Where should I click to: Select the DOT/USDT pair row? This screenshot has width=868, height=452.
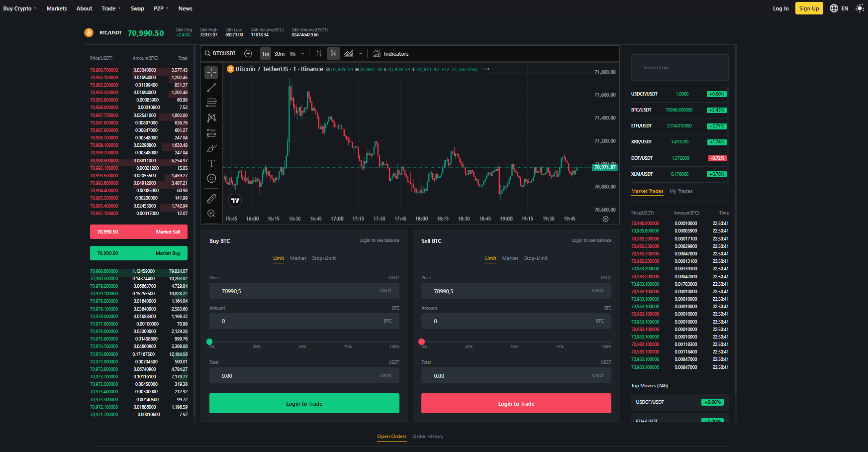click(x=678, y=158)
